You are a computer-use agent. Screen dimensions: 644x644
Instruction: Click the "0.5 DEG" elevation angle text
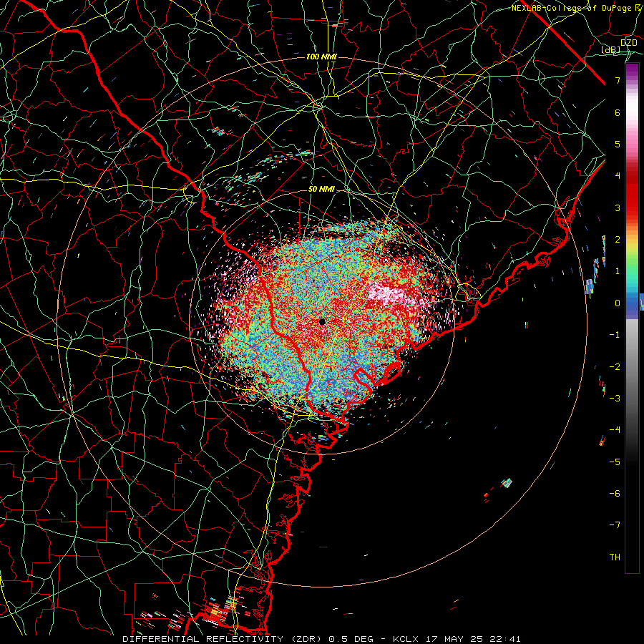tap(351, 639)
